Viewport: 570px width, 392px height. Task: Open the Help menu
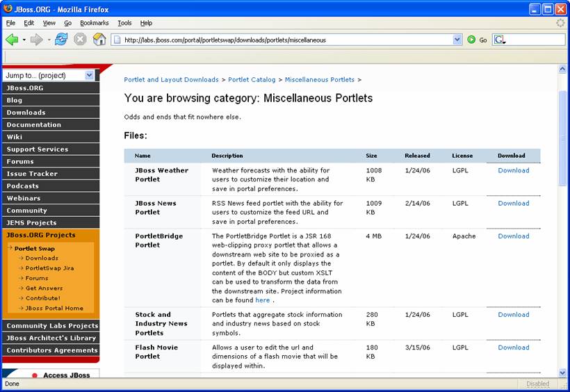(146, 23)
